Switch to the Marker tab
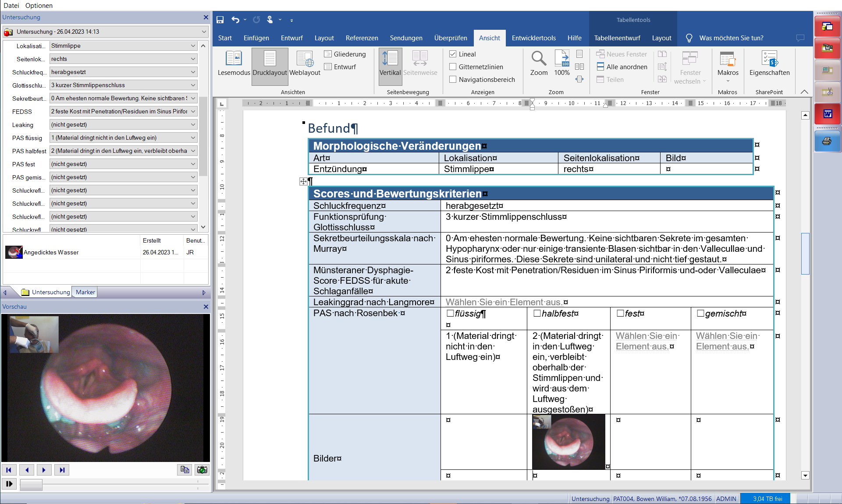 [x=85, y=292]
